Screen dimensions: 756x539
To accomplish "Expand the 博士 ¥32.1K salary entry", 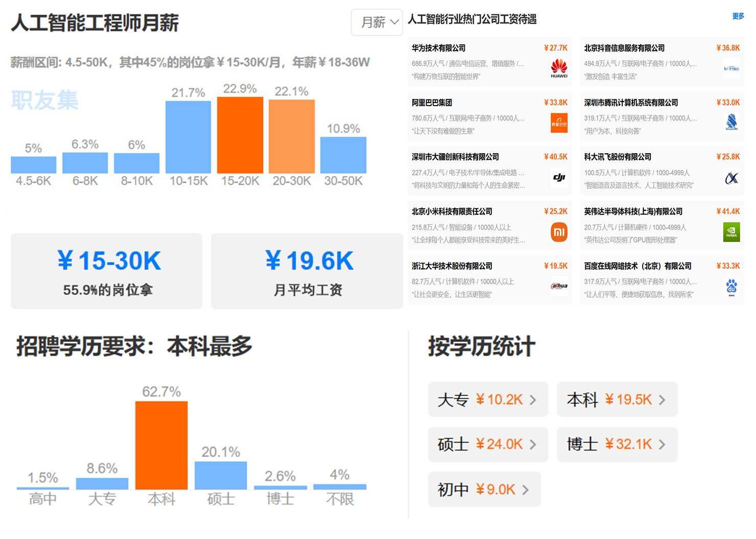I will coord(617,444).
